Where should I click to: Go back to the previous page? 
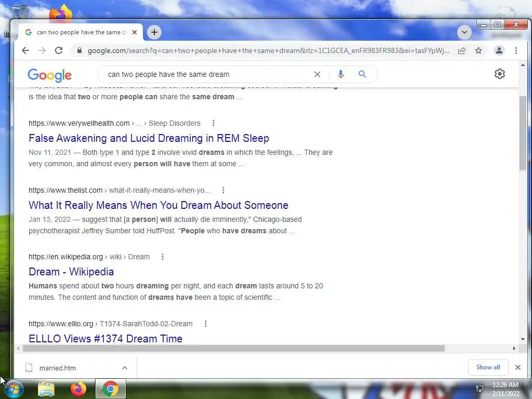25,50
